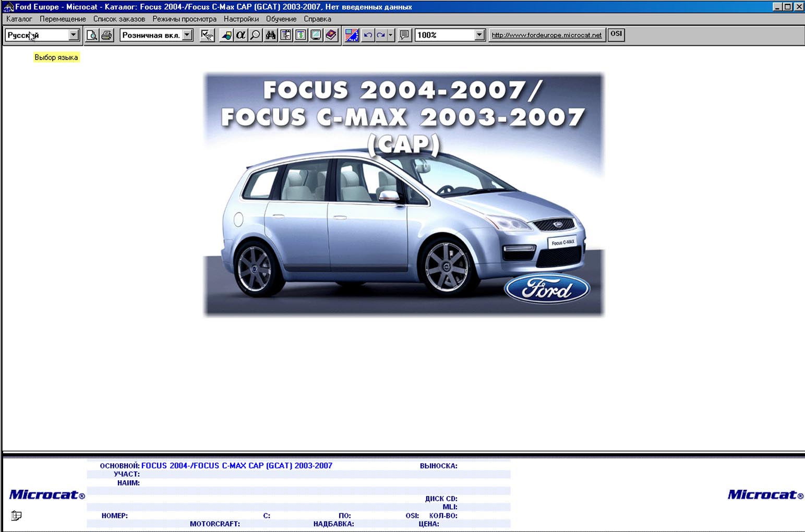805x532 pixels.
Task: Open the 100% zoom dropdown
Action: (479, 35)
